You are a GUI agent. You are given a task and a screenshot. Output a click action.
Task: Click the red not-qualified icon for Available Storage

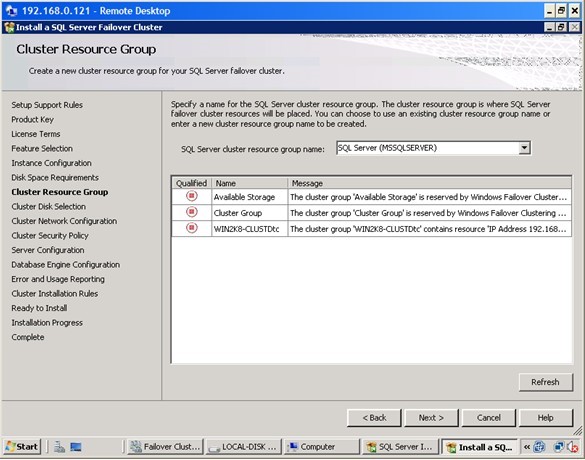pyautogui.click(x=192, y=196)
